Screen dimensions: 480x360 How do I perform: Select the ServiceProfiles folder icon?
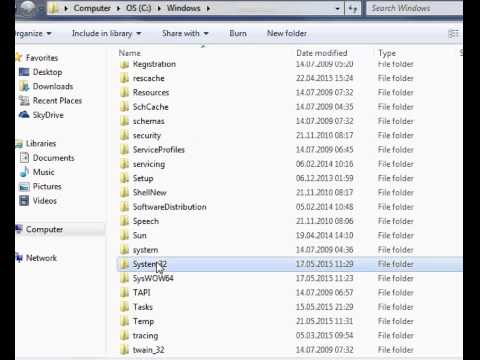pyautogui.click(x=125, y=150)
